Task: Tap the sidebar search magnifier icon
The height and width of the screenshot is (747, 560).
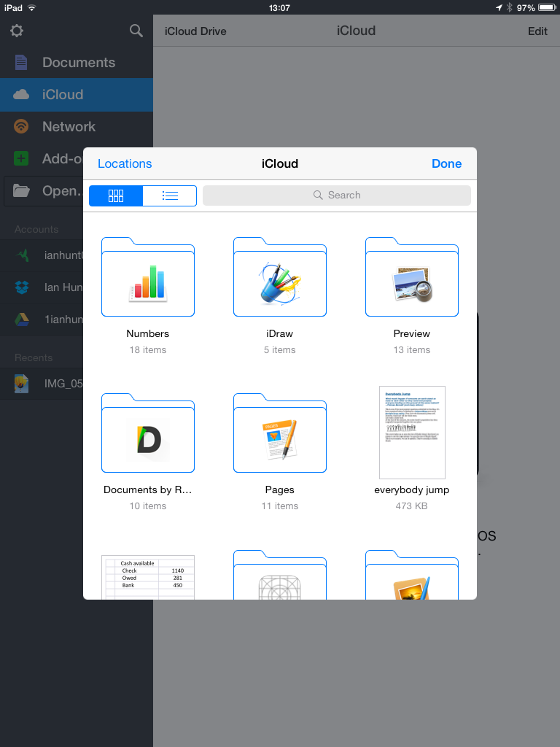Action: point(136,31)
